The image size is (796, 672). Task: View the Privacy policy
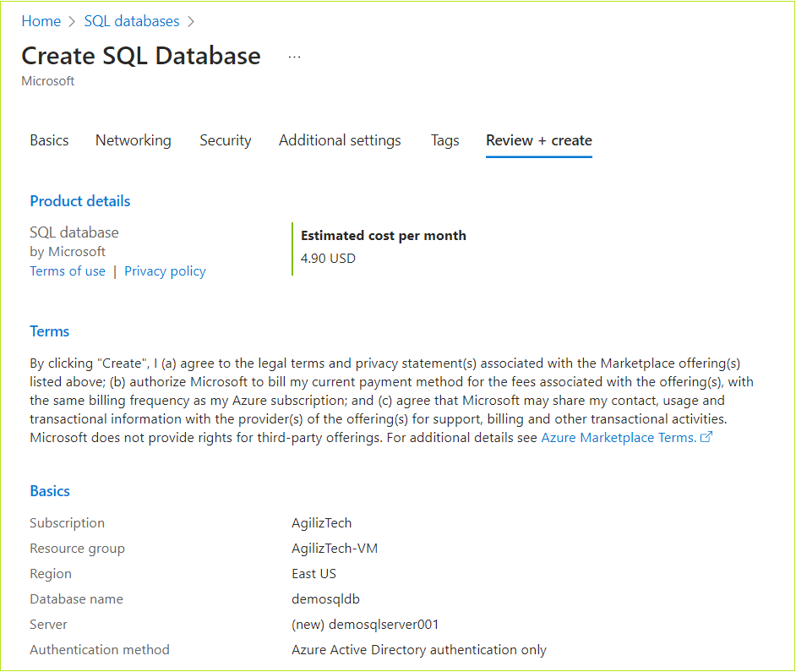pyautogui.click(x=165, y=270)
